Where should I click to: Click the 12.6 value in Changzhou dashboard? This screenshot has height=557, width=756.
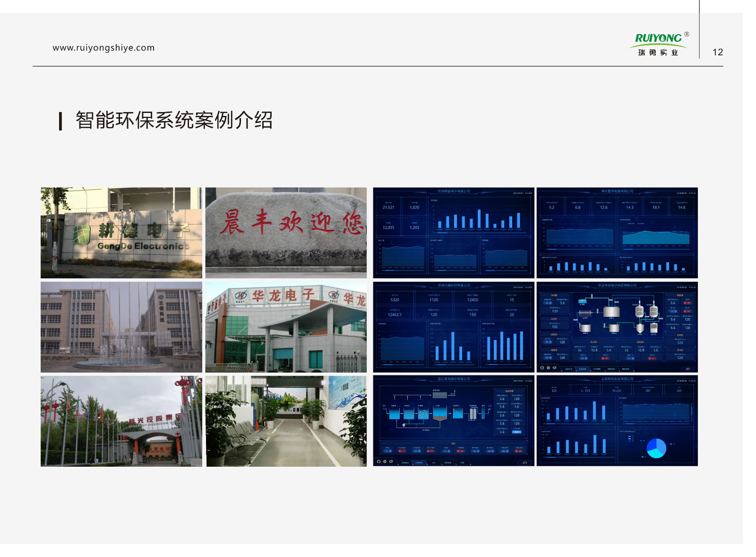point(604,207)
